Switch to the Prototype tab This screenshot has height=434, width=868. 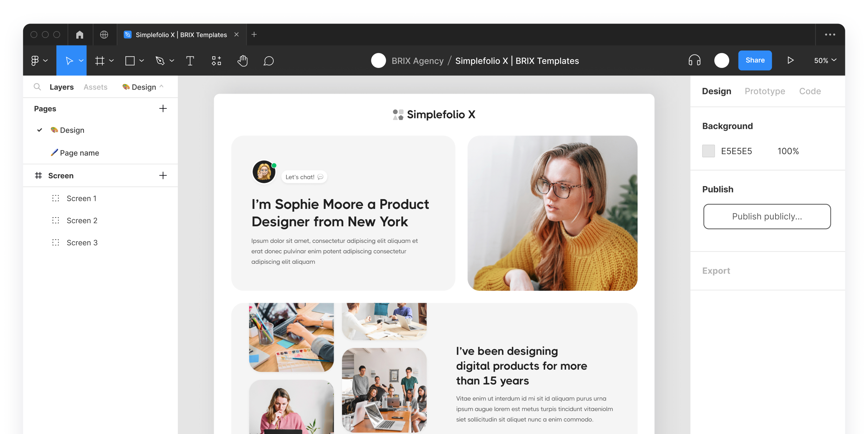click(765, 91)
